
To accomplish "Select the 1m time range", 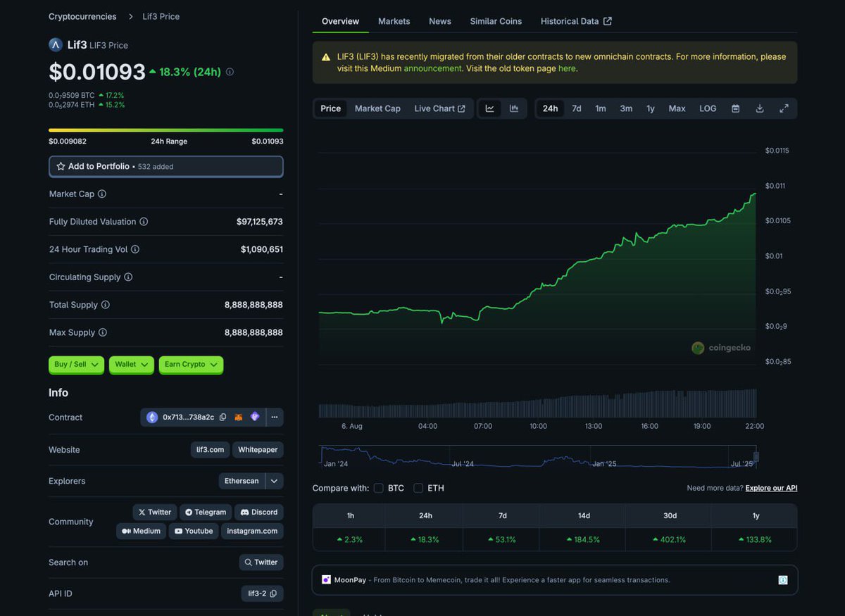I will pyautogui.click(x=601, y=108).
